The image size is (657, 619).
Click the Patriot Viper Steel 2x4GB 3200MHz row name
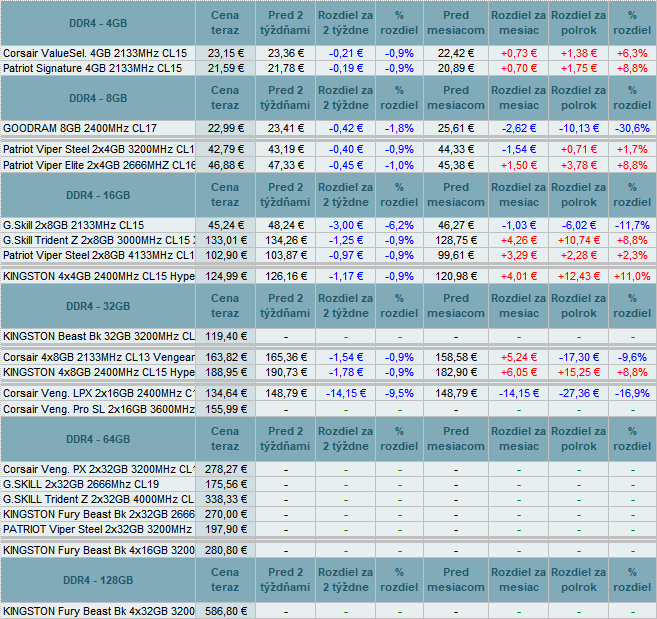click(x=98, y=149)
